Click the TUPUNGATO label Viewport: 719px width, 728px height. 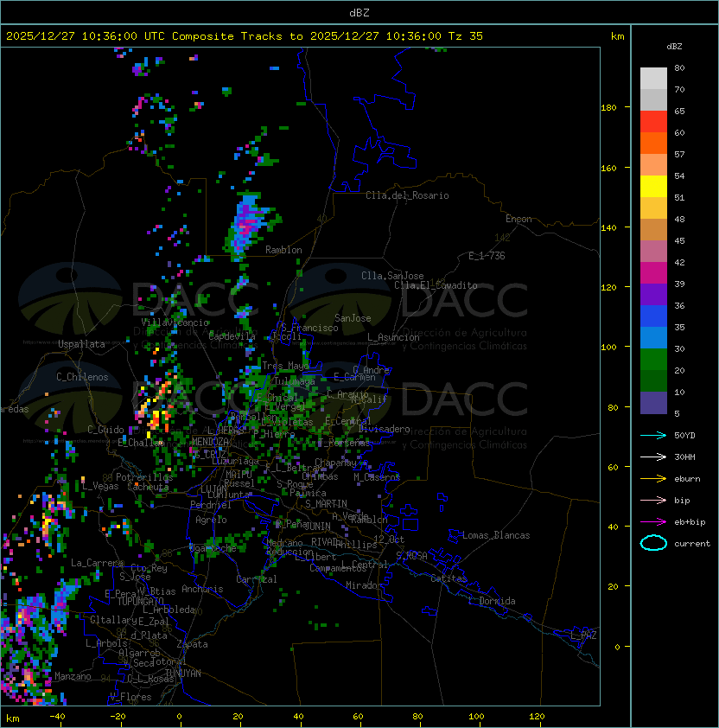point(140,601)
